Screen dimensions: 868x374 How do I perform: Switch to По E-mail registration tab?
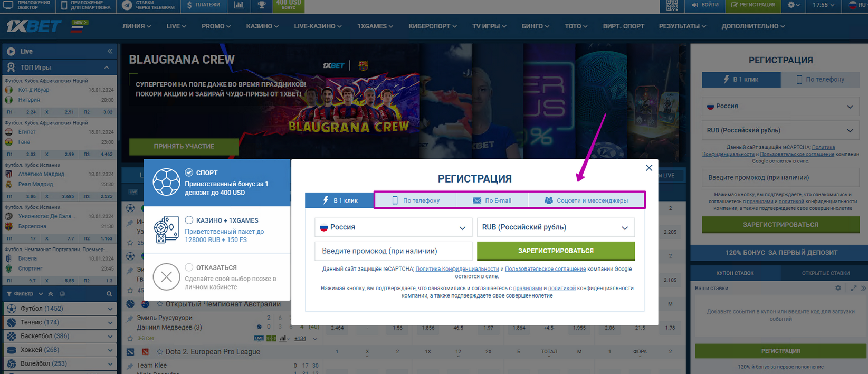coord(492,200)
